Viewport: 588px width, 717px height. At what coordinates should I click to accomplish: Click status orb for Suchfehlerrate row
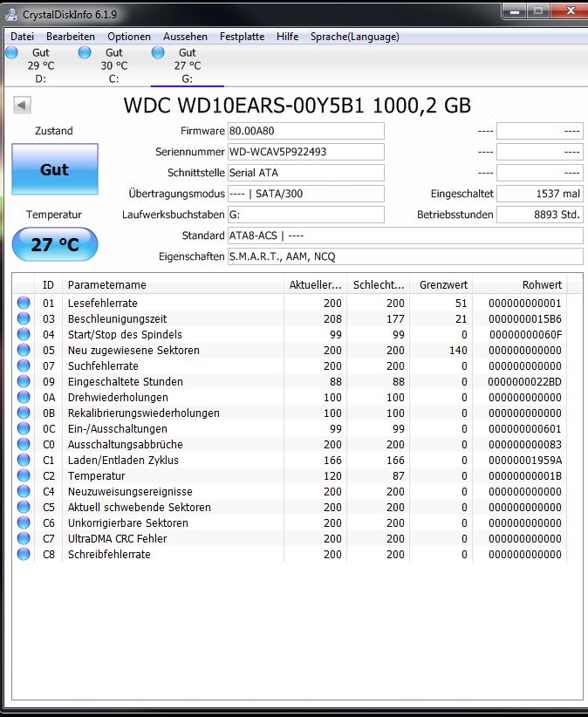pos(24,365)
